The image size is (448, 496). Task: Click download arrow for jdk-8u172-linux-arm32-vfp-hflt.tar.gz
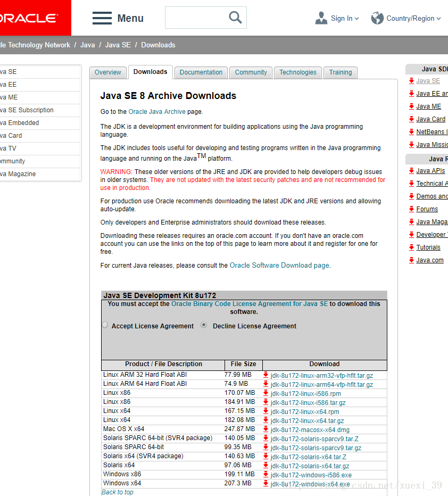pos(266,375)
